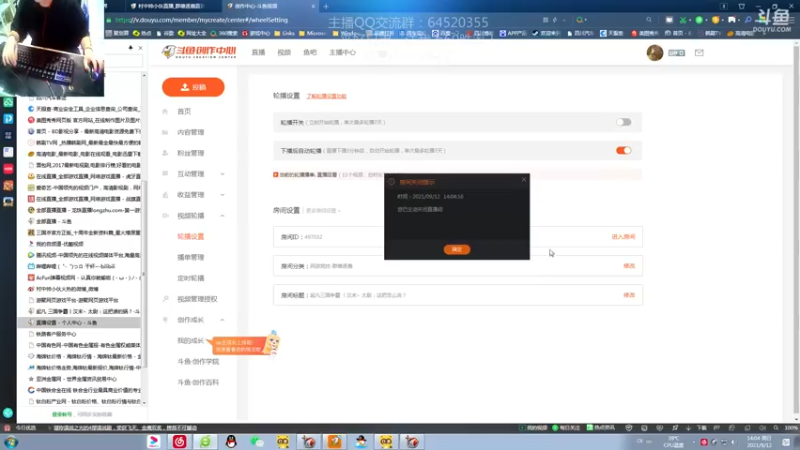Click 我的视频 in the browser status bar
This screenshot has height=450, width=800.
pyautogui.click(x=534, y=428)
